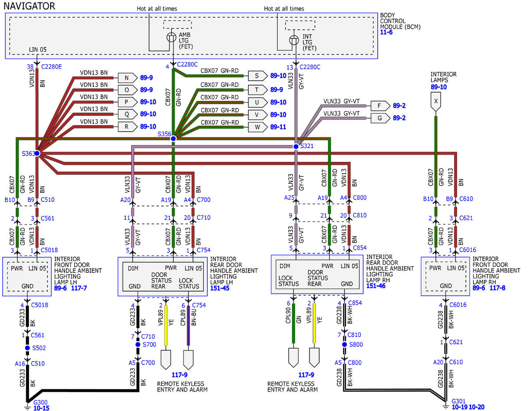Open the 117-8 reference for front lamp RH

click(x=497, y=288)
